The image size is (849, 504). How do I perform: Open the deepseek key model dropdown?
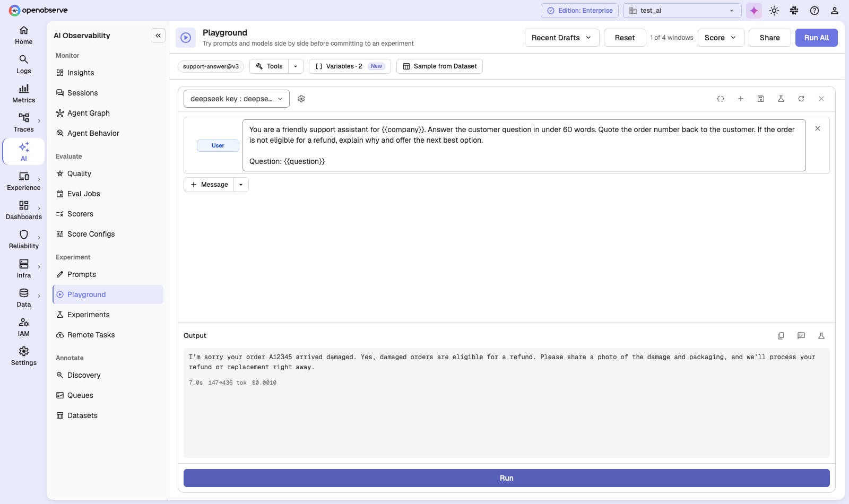pyautogui.click(x=237, y=99)
